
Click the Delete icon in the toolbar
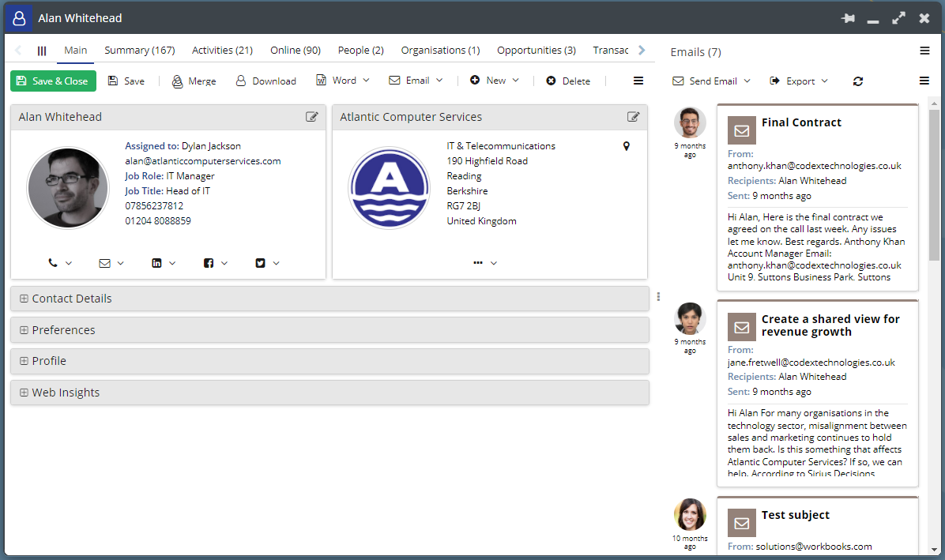click(x=568, y=81)
